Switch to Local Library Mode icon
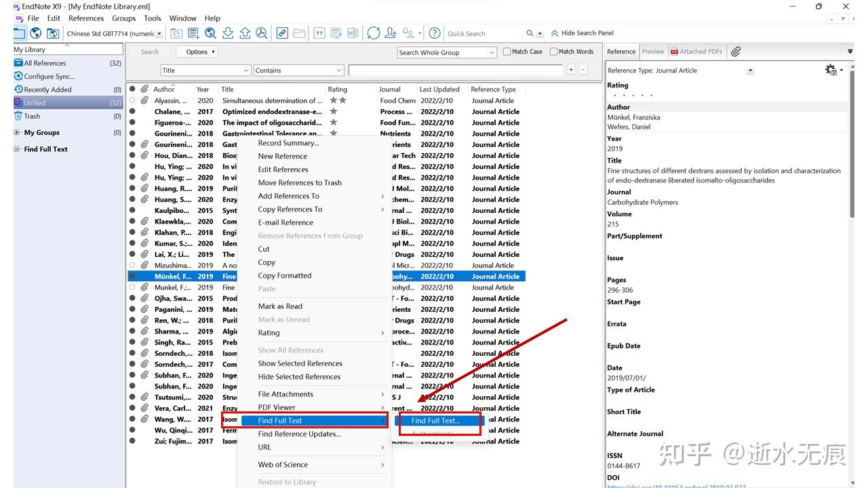Viewport: 868px width, 488px height. click(20, 33)
